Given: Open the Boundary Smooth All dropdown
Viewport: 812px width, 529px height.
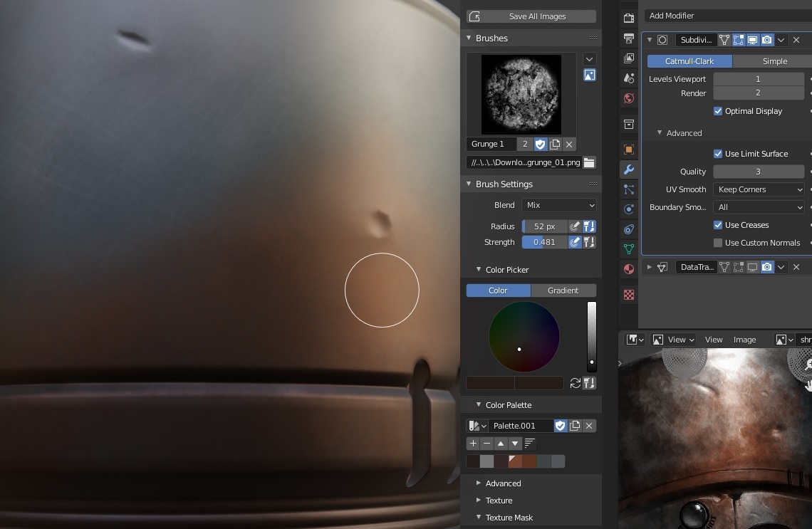Looking at the screenshot, I should point(759,207).
